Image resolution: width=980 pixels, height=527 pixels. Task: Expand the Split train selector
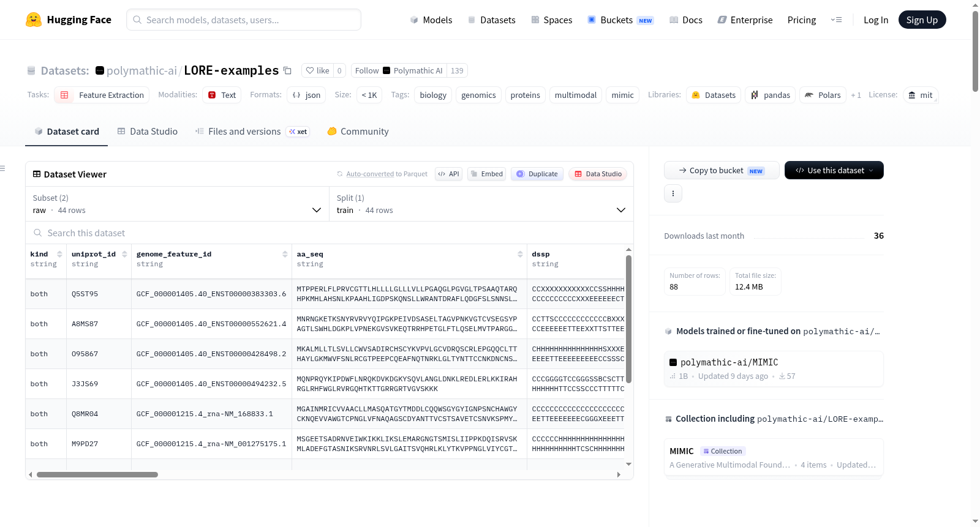point(481,204)
